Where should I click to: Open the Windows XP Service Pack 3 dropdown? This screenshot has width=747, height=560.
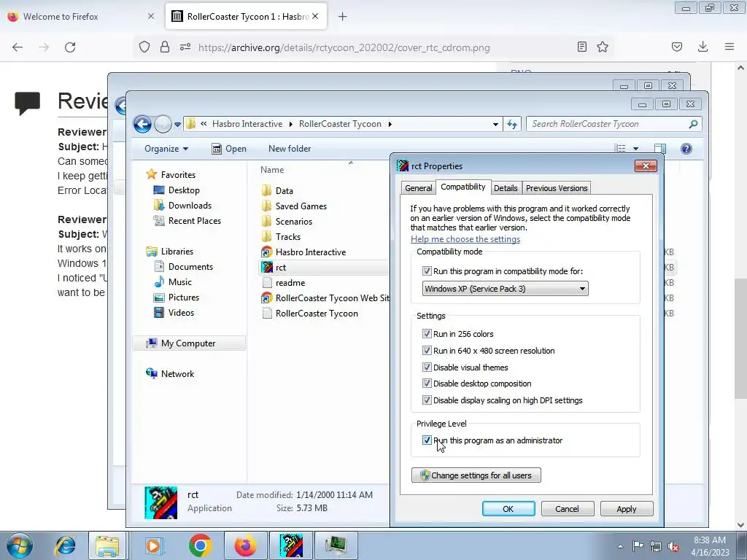click(505, 289)
